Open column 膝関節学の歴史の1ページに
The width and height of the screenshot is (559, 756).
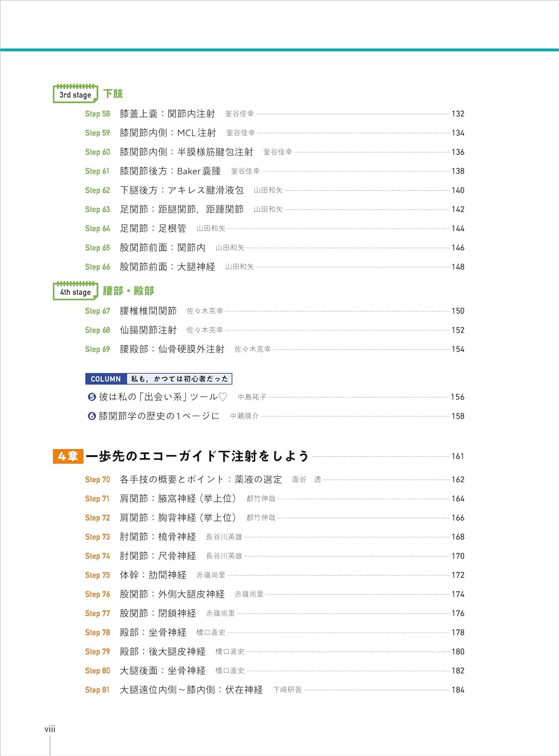point(159,416)
